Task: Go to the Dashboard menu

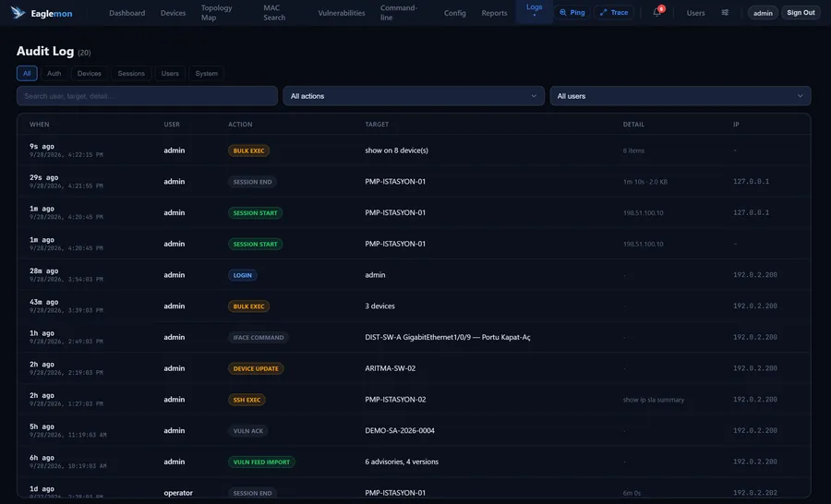Action: pos(127,13)
